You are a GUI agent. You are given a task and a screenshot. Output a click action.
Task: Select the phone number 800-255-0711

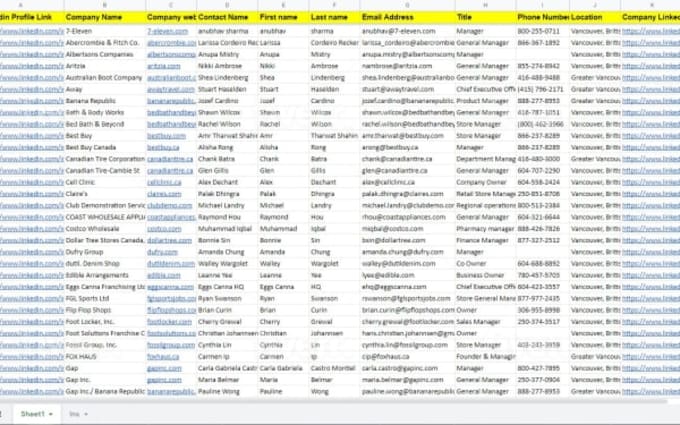point(543,31)
